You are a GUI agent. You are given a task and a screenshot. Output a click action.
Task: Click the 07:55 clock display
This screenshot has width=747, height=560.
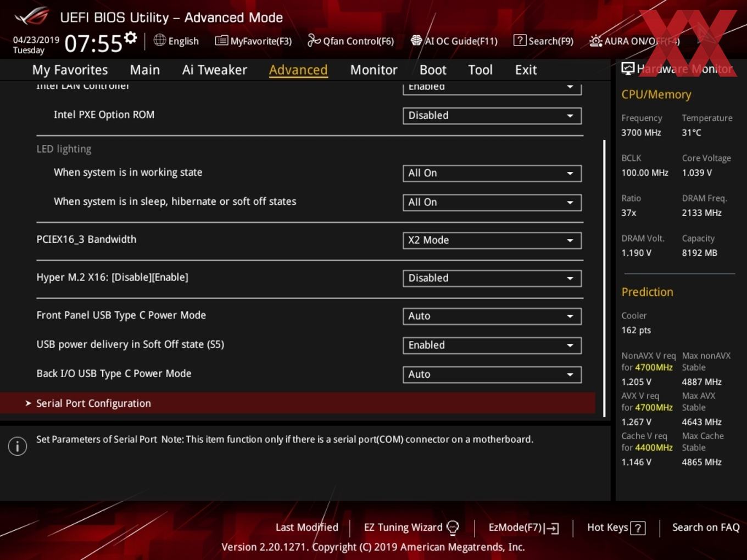pos(93,43)
